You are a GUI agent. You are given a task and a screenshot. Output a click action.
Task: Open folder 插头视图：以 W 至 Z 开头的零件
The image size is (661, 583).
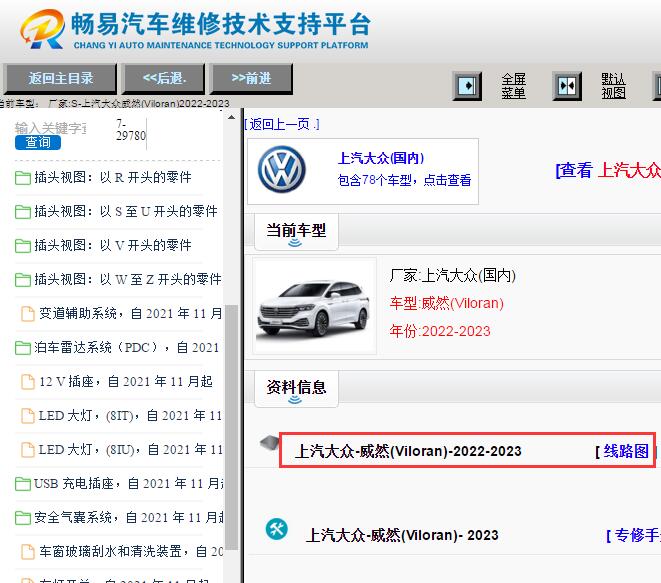(x=128, y=279)
